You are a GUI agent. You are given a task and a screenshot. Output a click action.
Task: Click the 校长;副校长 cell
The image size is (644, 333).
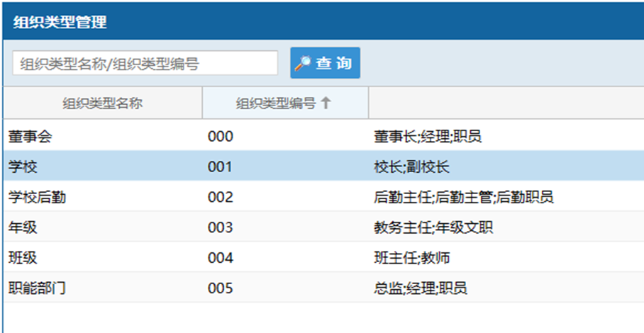coord(411,167)
